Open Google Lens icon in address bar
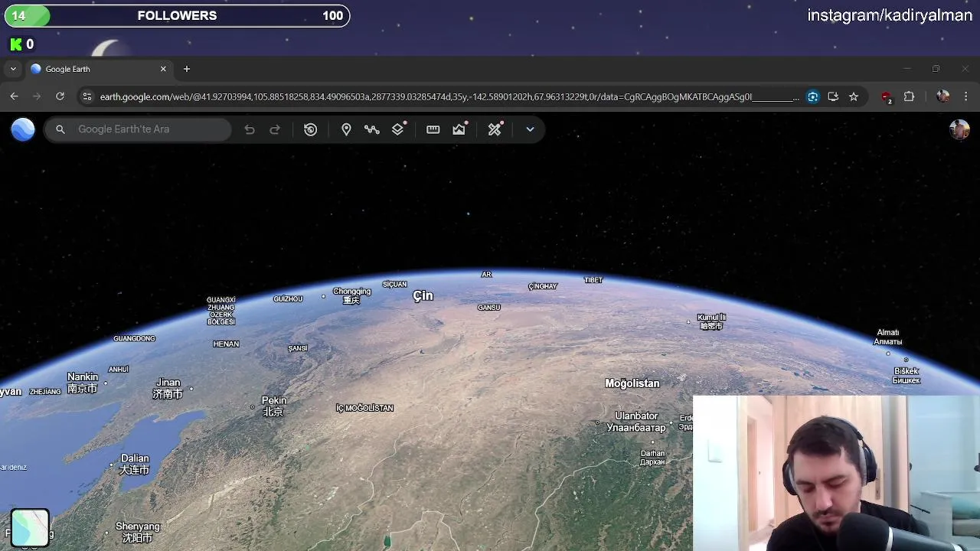This screenshot has height=551, width=980. point(813,96)
